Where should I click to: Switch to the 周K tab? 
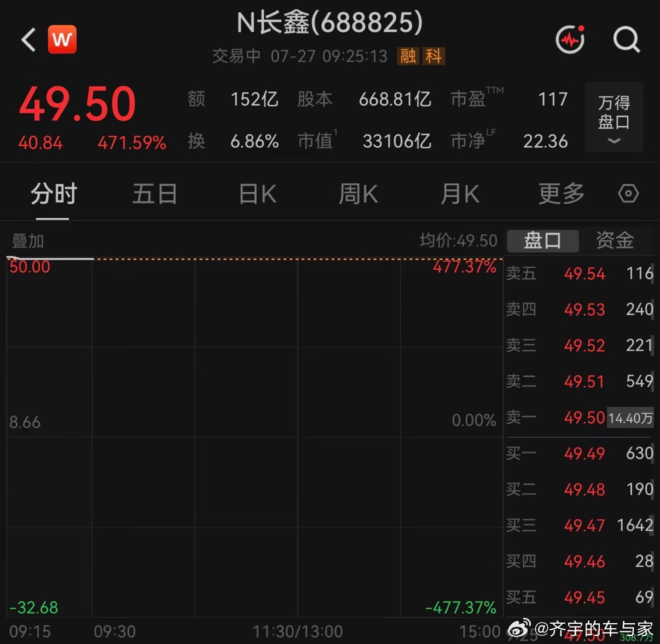coord(358,194)
